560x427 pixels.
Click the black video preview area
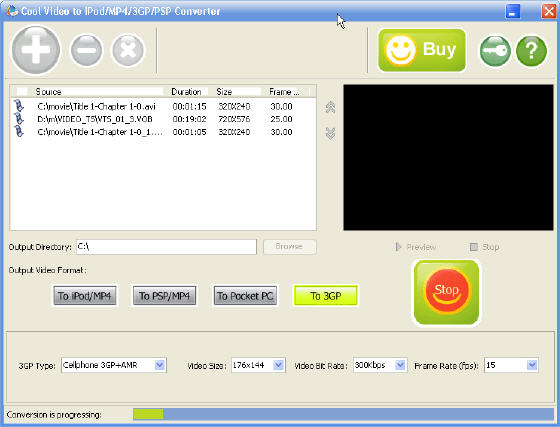pyautogui.click(x=448, y=157)
